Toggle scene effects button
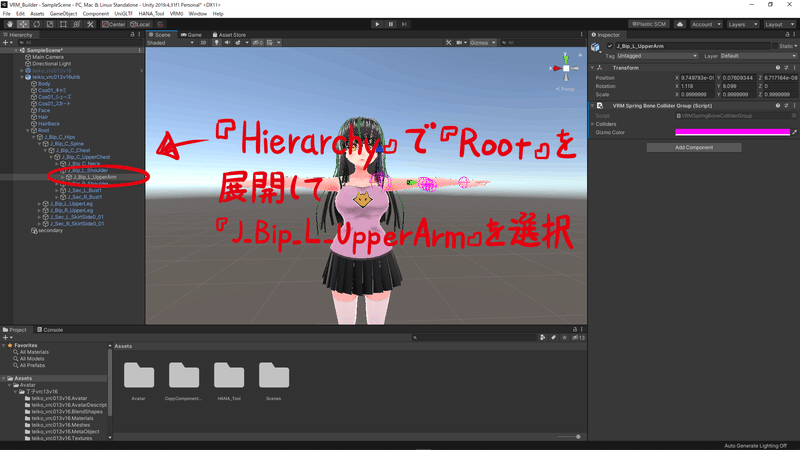800x450 pixels. tap(238, 43)
